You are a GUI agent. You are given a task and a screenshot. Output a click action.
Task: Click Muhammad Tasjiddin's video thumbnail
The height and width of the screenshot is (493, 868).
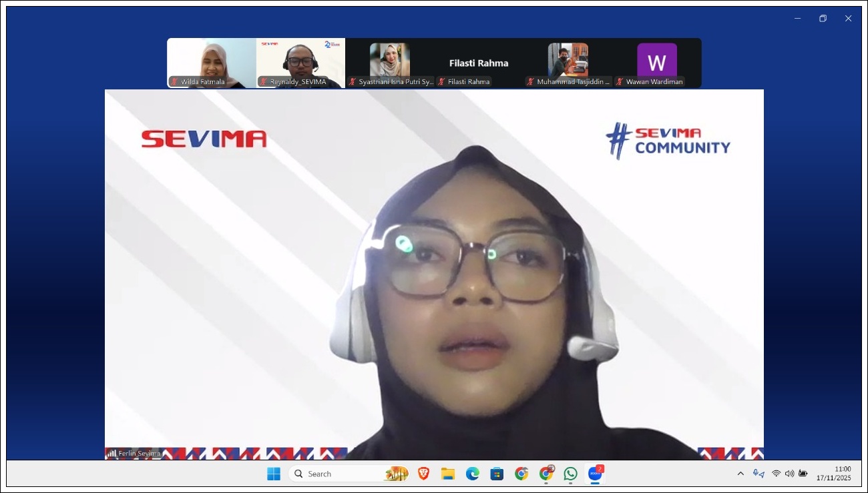pyautogui.click(x=568, y=61)
